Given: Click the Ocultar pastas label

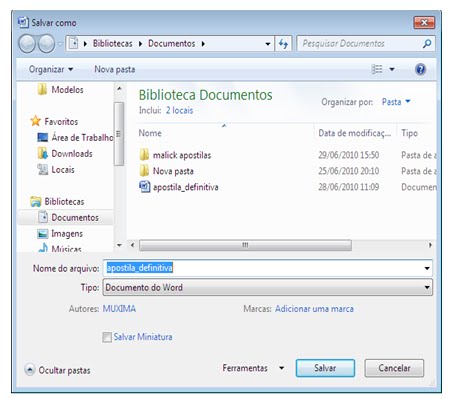Looking at the screenshot, I should pos(64,370).
